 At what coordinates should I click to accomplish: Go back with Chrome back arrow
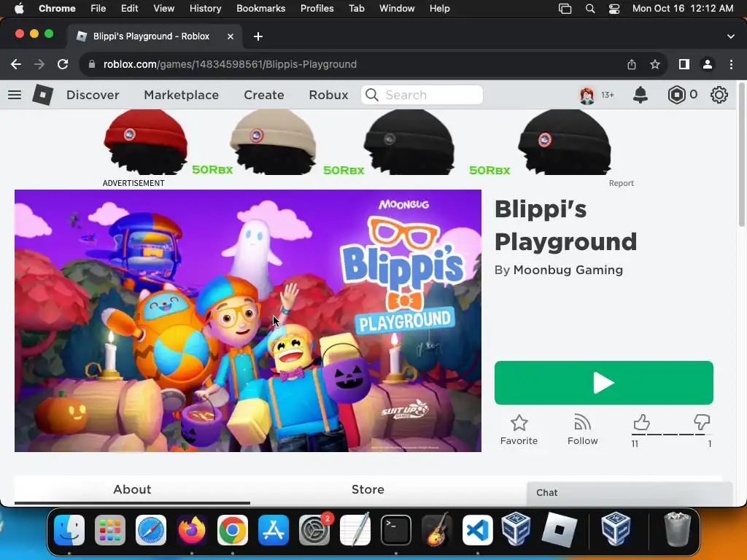click(16, 64)
